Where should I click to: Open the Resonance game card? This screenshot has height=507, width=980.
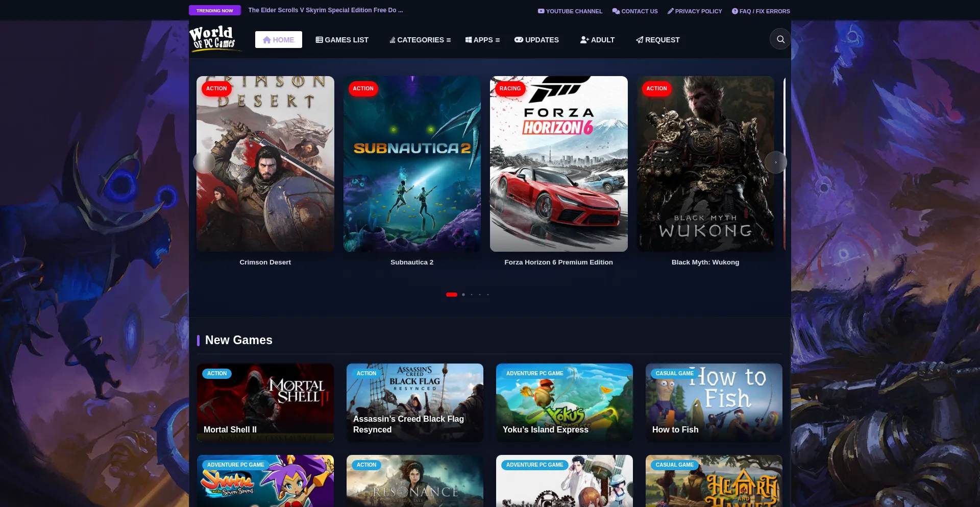415,481
